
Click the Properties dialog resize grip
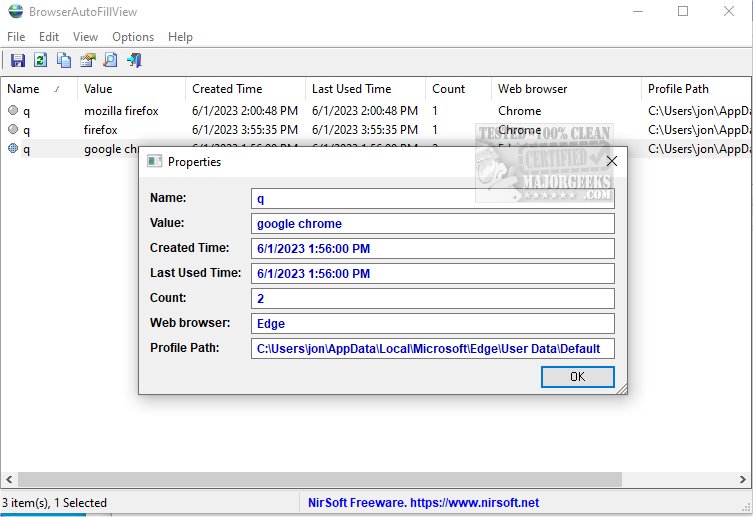(622, 389)
